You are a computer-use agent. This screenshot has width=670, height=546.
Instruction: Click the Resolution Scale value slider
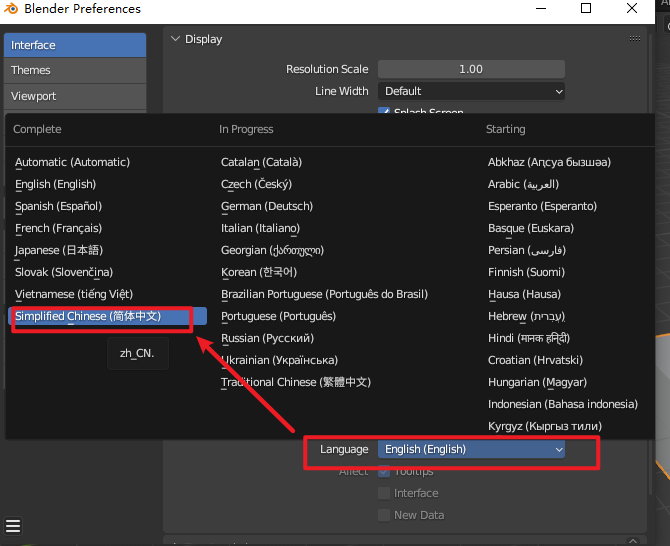coord(471,69)
